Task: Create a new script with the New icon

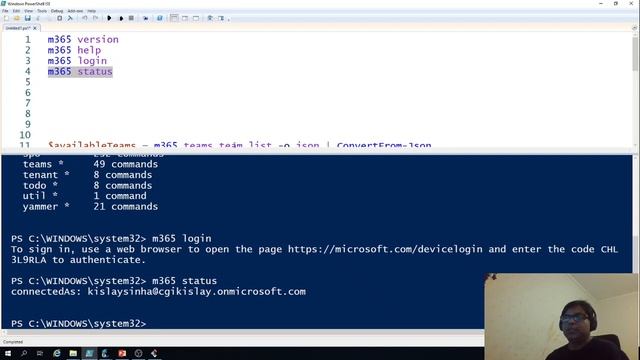Action: (x=6, y=18)
